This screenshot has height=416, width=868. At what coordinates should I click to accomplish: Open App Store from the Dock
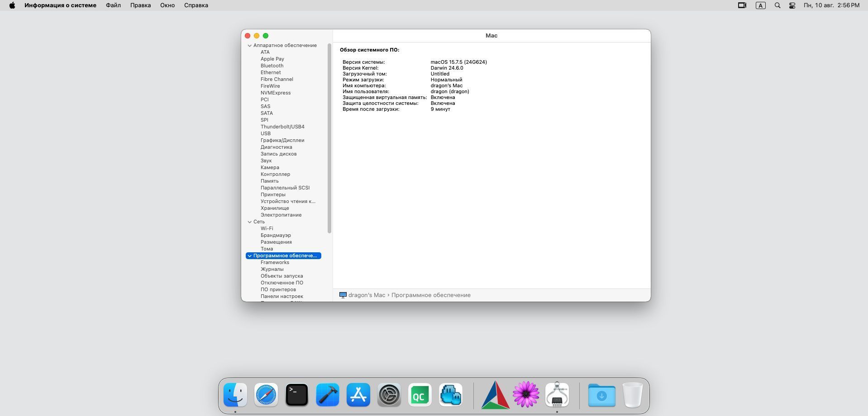coord(358,395)
